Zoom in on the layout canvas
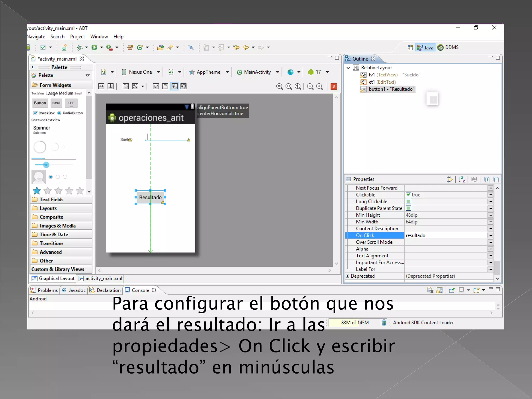 (320, 87)
